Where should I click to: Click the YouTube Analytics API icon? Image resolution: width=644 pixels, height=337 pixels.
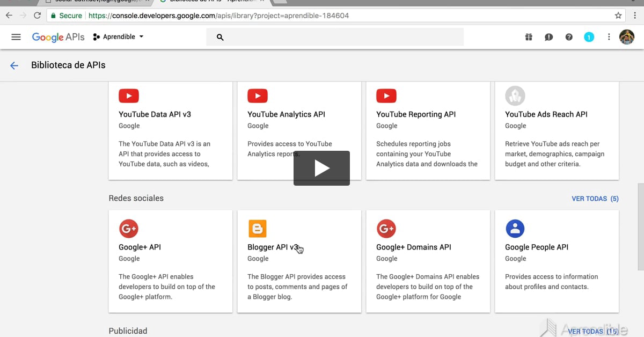258,96
